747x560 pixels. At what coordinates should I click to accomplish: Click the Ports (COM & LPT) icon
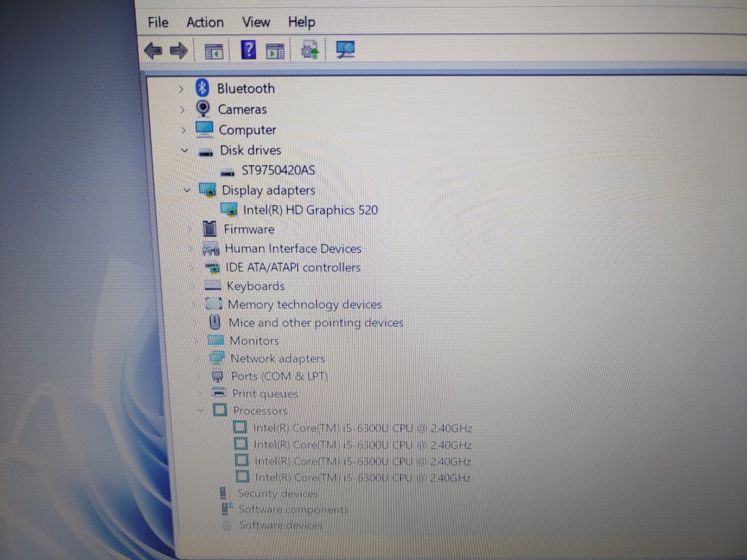coord(217,376)
